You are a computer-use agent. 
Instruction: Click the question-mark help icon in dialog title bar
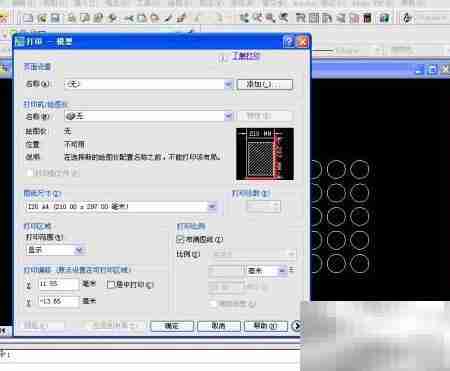coord(289,42)
